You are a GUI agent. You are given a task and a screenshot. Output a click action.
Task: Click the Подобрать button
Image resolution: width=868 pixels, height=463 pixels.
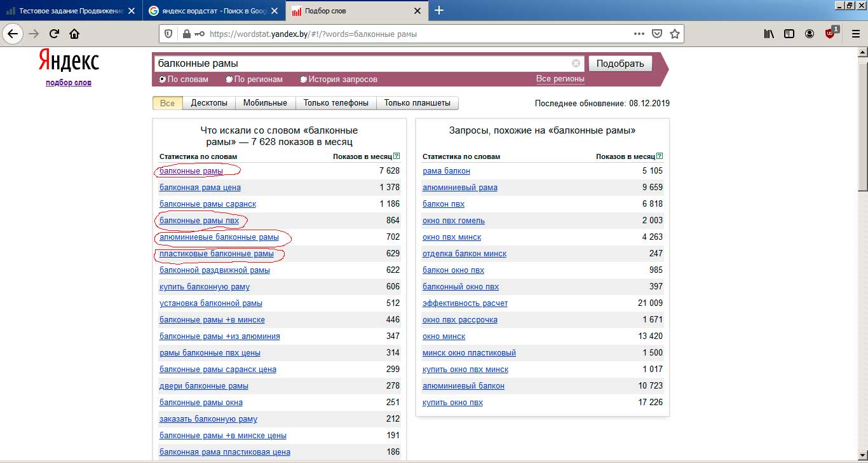pyautogui.click(x=620, y=64)
